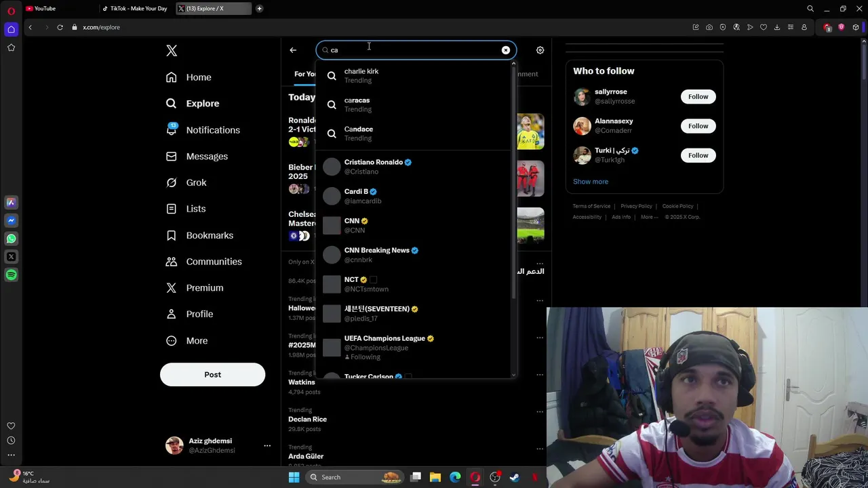The height and width of the screenshot is (488, 868).
Task: Follow Alannasexy
Action: coord(698,126)
